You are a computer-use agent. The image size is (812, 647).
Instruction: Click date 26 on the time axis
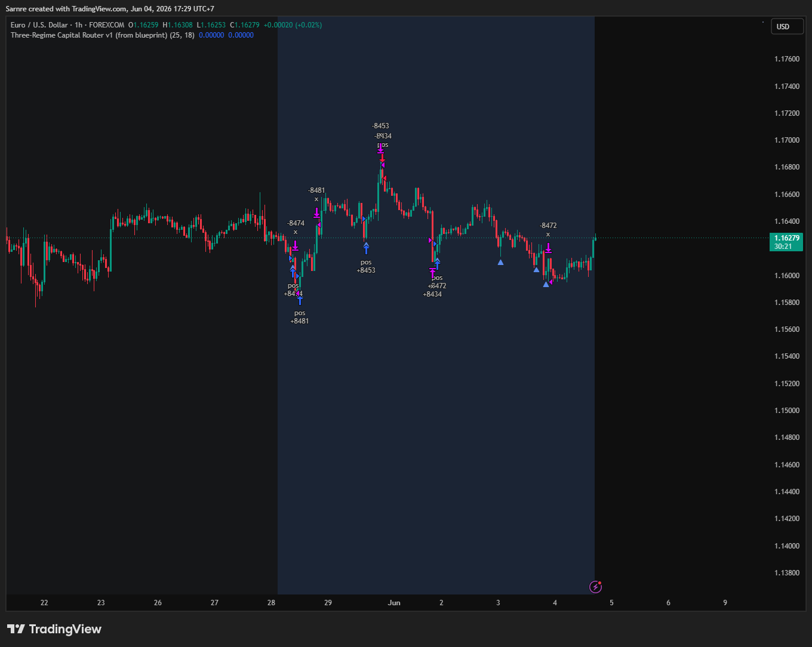pos(158,603)
